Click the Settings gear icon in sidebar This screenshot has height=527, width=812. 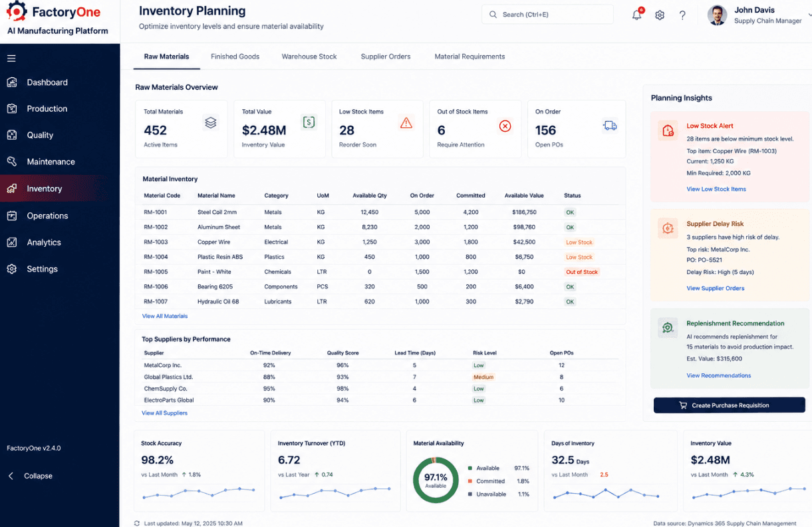click(x=12, y=269)
